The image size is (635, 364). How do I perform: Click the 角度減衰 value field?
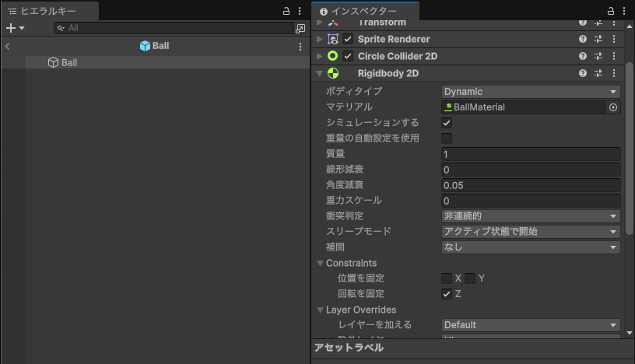pyautogui.click(x=531, y=185)
